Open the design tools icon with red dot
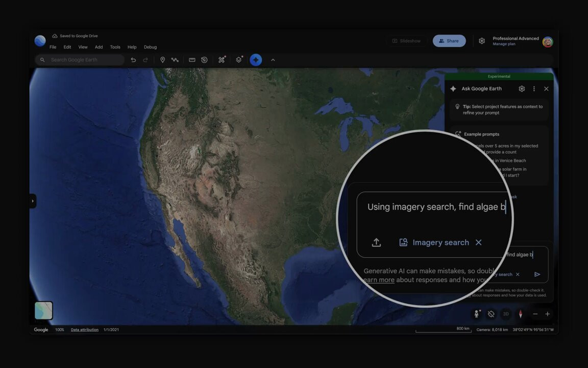Viewport: 588px width, 368px height. click(x=222, y=59)
